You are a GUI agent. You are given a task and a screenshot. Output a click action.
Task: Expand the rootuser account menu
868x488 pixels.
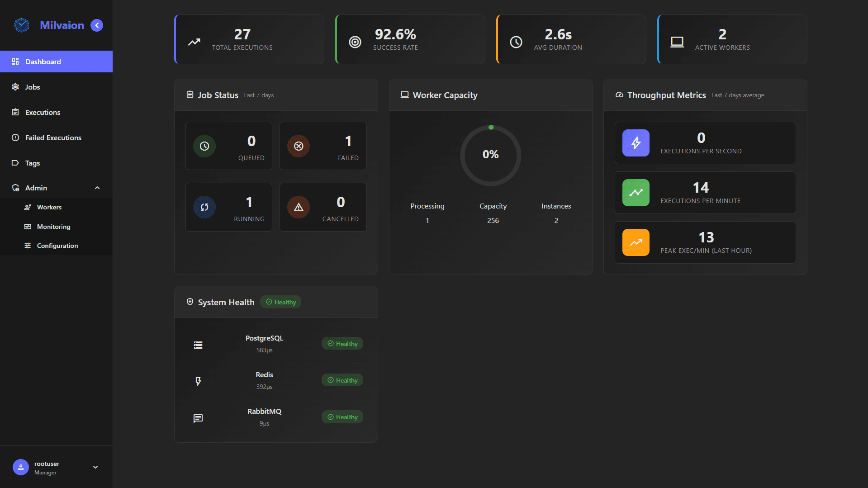point(95,467)
